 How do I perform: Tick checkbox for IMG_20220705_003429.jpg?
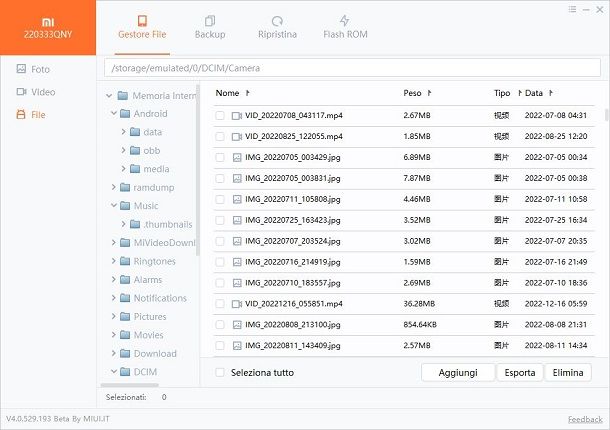[x=220, y=158]
